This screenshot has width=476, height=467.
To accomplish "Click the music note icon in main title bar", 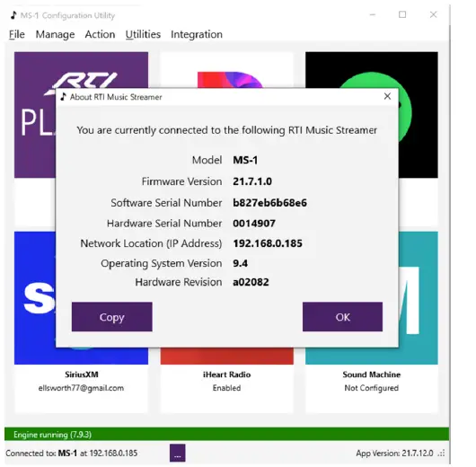I will tap(13, 15).
